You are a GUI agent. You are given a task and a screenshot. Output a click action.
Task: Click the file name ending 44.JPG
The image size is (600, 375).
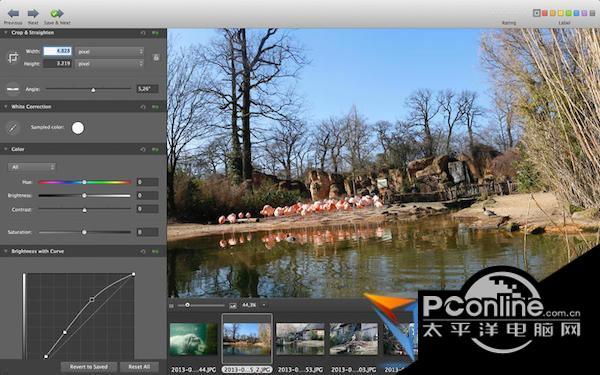pyautogui.click(x=194, y=370)
